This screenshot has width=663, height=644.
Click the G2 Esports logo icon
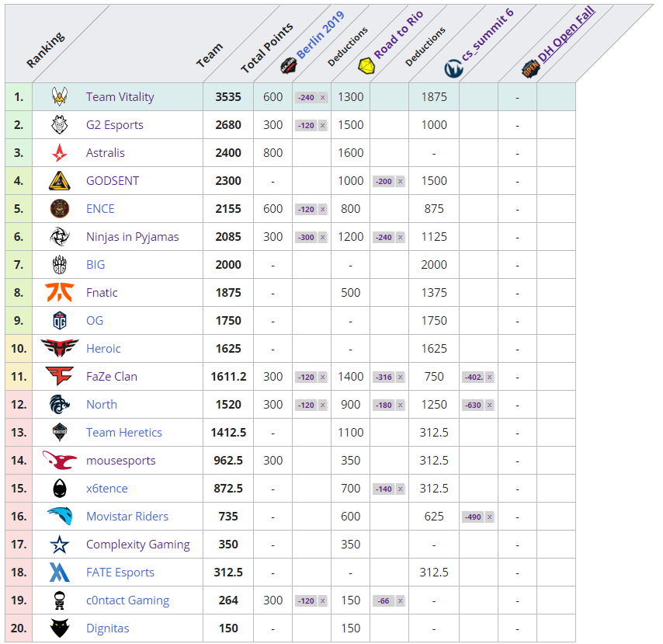point(60,125)
